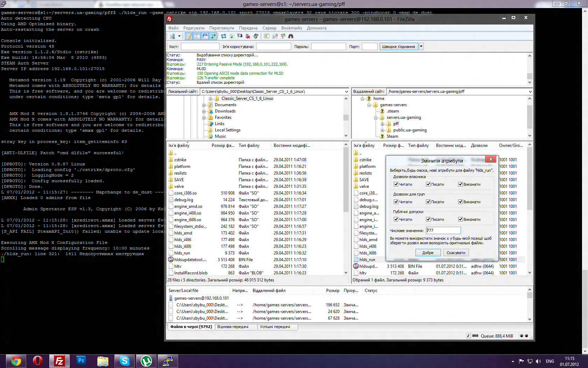Click the binoculars search remote files icon

(x=291, y=36)
